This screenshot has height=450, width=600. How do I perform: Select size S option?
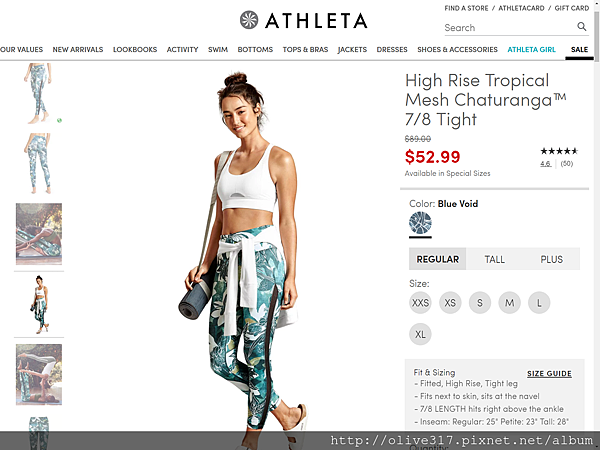tap(479, 303)
